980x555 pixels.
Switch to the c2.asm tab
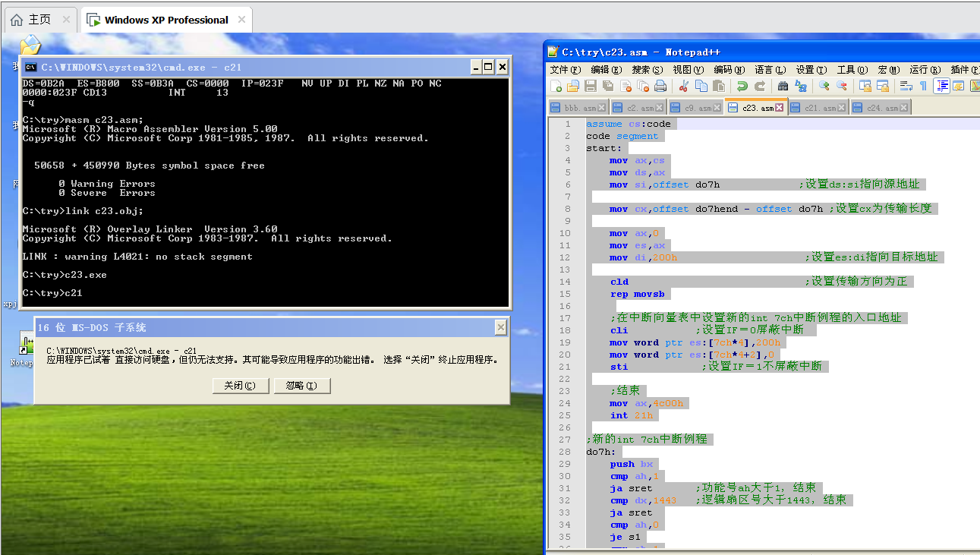click(638, 108)
